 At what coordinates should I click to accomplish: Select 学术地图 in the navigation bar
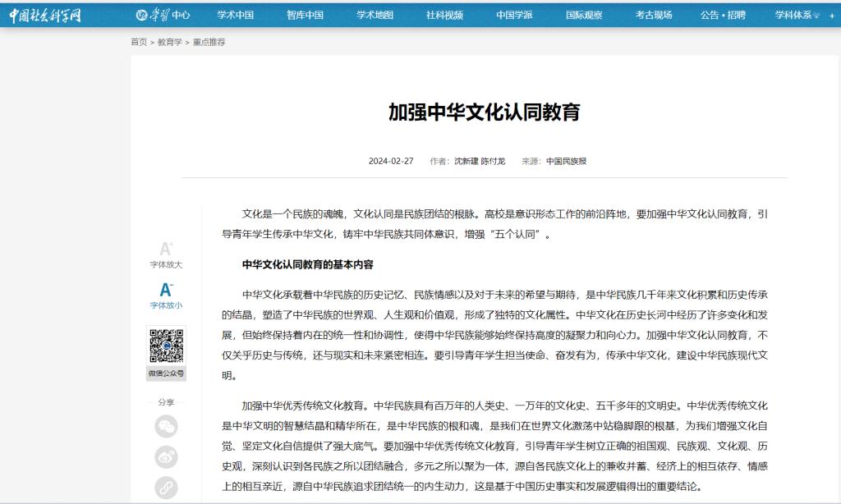point(375,15)
